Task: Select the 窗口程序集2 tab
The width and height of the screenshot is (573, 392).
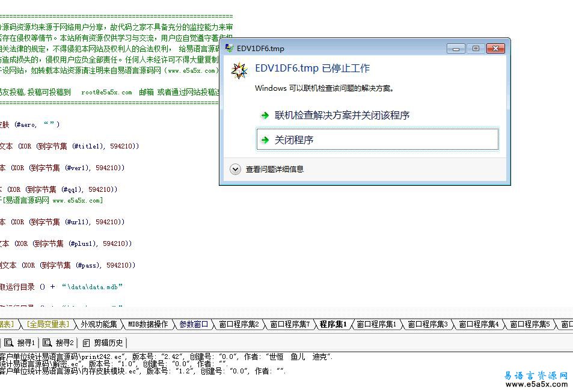Action: [x=239, y=324]
